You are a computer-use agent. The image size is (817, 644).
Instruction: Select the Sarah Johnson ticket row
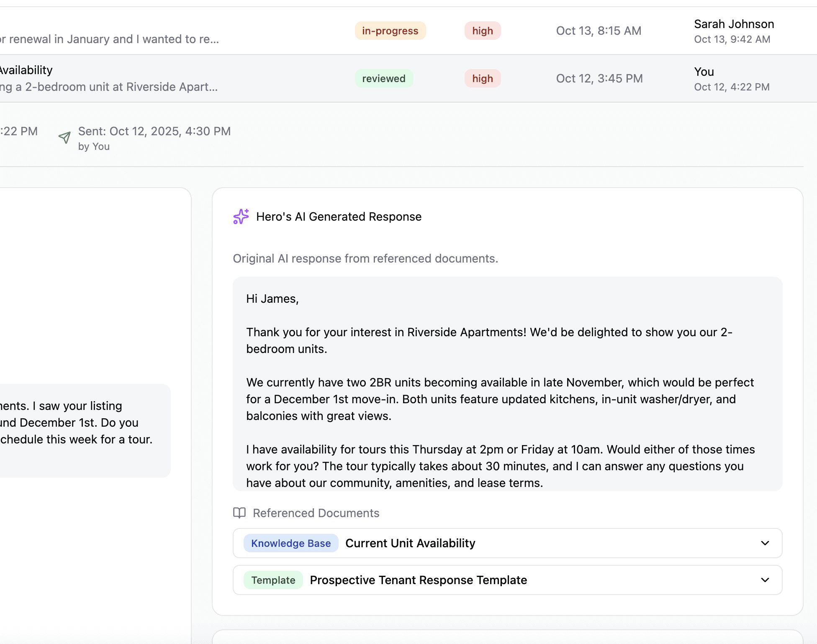coord(734,24)
